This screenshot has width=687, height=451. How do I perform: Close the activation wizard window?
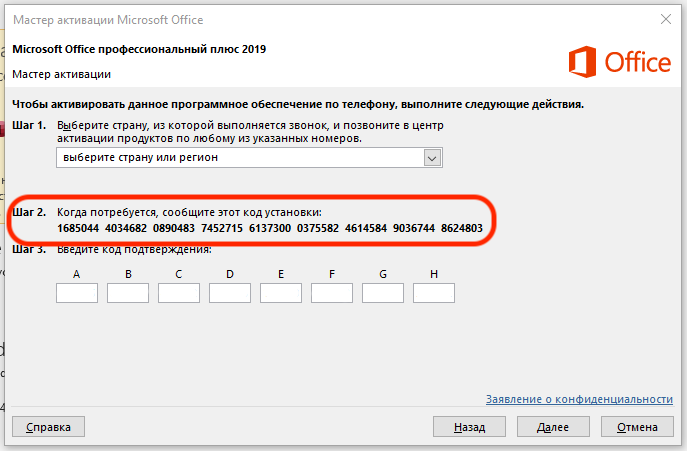point(664,17)
